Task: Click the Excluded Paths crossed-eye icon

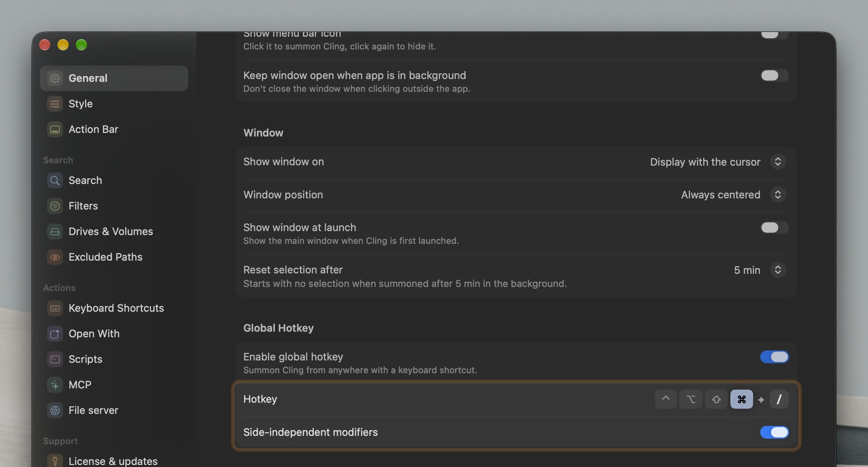Action: click(x=55, y=257)
